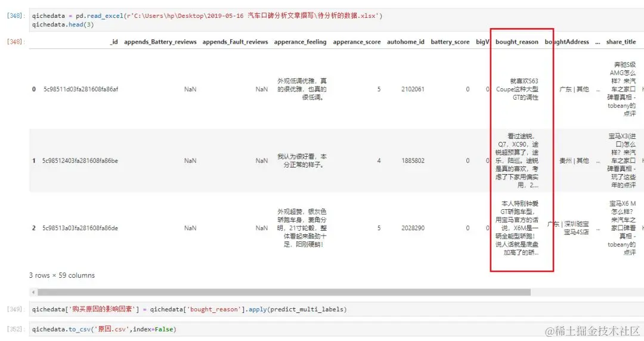Click bought_reason cell mentioning S63 Coupe
Image resolution: width=644 pixels, height=341 pixels.
517,89
